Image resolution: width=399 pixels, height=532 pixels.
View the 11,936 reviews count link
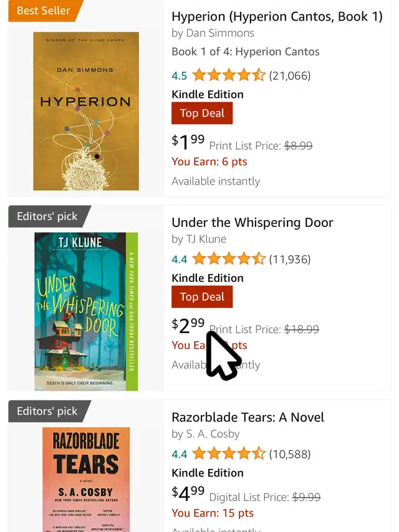289,259
